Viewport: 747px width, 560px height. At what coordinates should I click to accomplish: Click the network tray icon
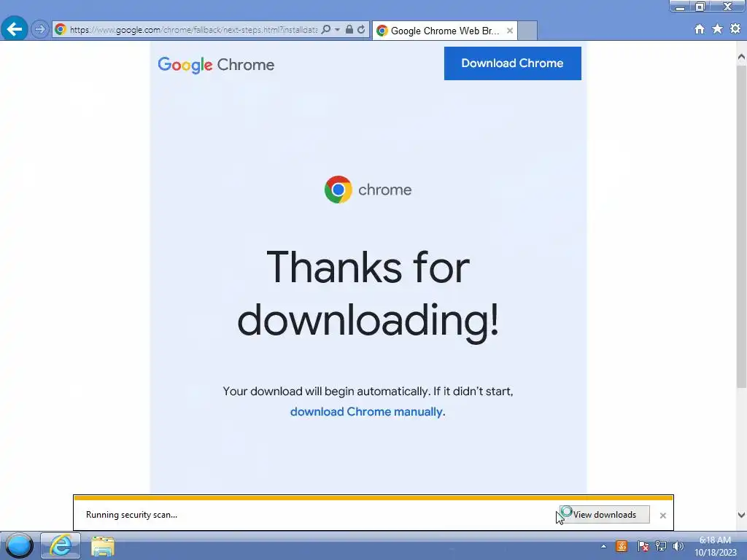pyautogui.click(x=661, y=546)
